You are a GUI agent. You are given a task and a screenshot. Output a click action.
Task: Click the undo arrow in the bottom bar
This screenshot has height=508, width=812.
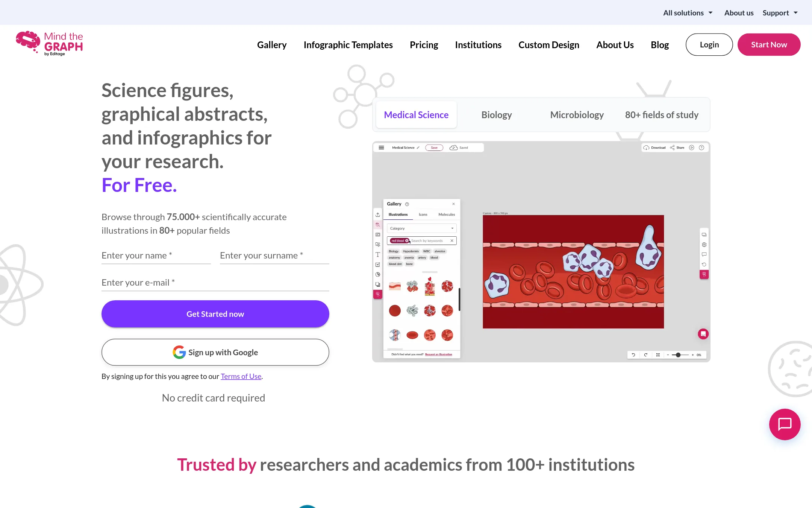[x=633, y=355]
